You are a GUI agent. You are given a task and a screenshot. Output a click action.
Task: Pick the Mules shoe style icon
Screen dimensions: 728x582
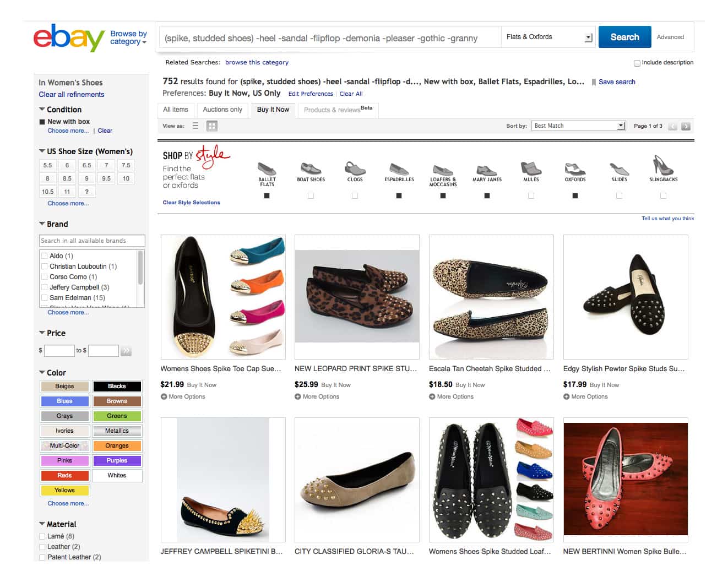pos(531,168)
